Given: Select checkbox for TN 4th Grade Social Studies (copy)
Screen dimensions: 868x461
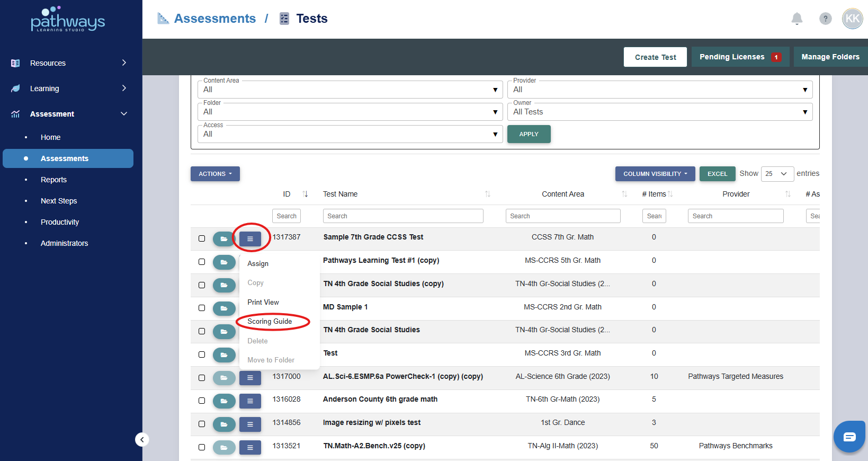Looking at the screenshot, I should [202, 285].
